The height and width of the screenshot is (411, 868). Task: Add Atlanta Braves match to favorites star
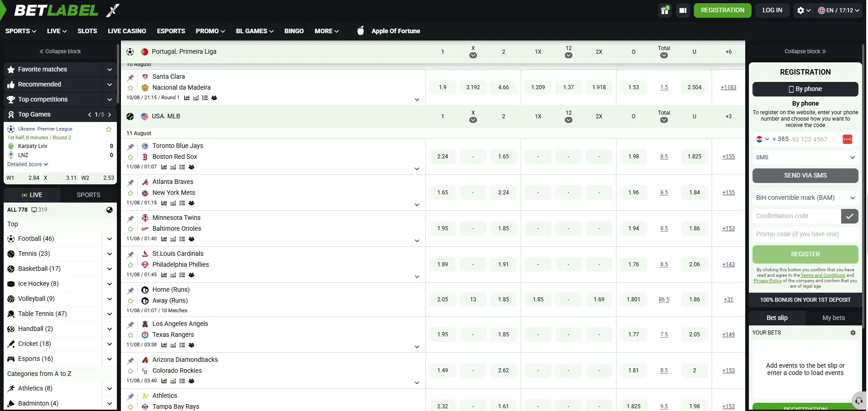click(x=130, y=193)
